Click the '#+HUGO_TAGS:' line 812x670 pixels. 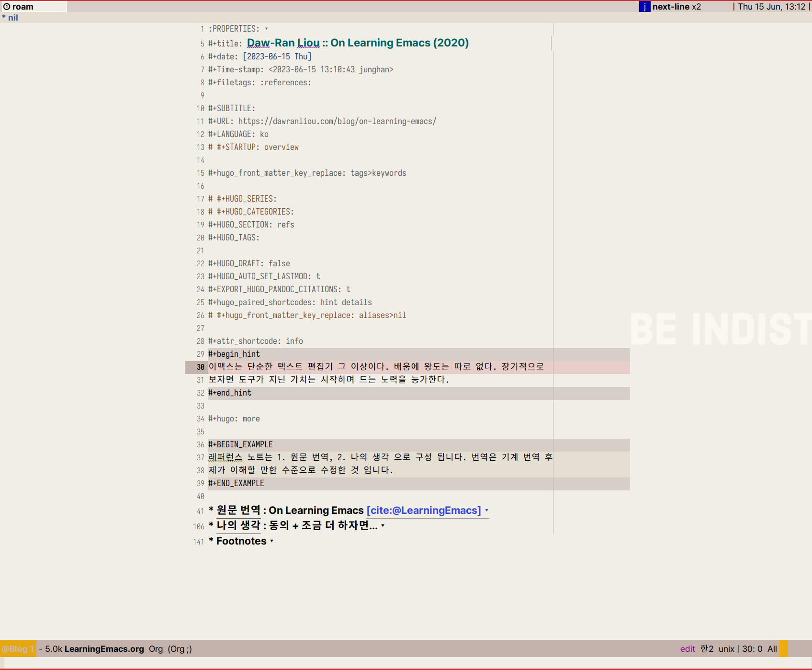tap(234, 238)
